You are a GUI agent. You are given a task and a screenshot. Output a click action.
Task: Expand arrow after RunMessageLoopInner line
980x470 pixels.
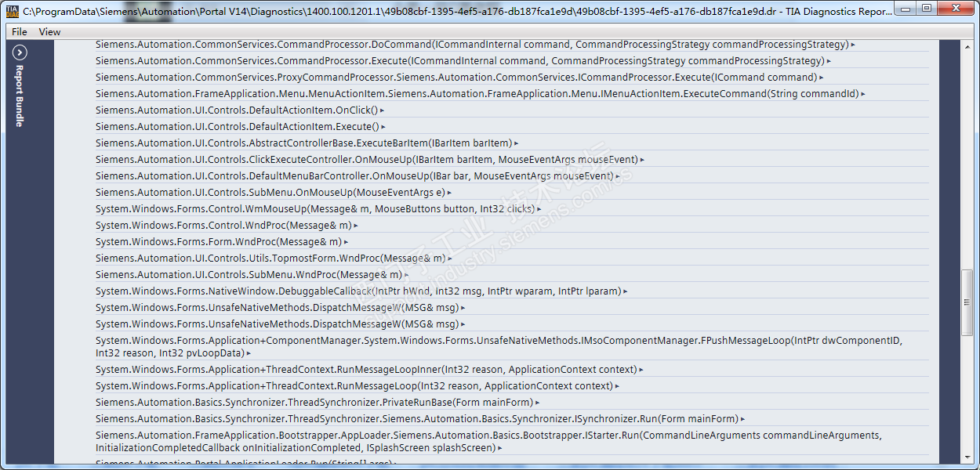pos(641,371)
